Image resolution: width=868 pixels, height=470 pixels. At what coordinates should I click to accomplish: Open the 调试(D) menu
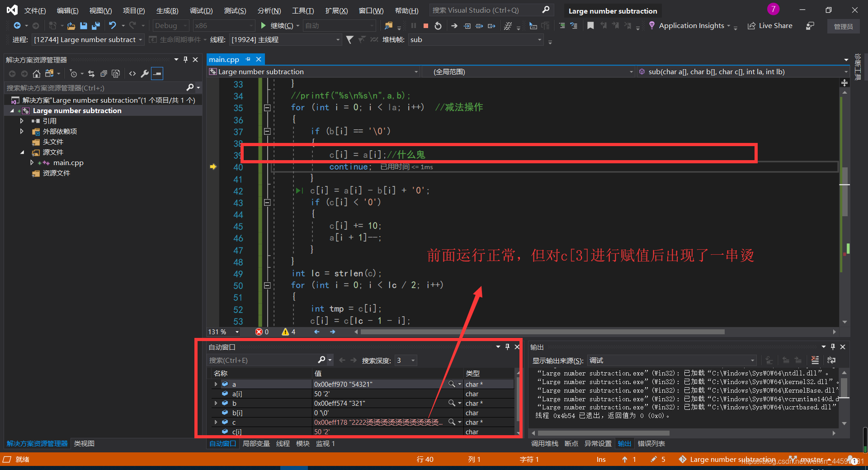201,10
